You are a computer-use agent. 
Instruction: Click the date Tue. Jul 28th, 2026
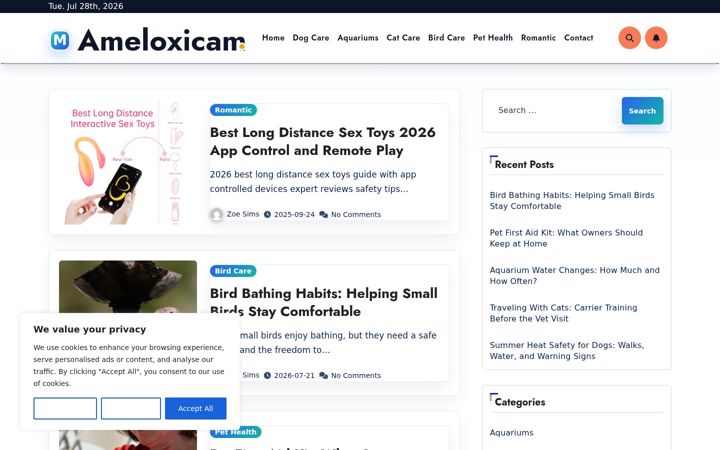pos(86,6)
